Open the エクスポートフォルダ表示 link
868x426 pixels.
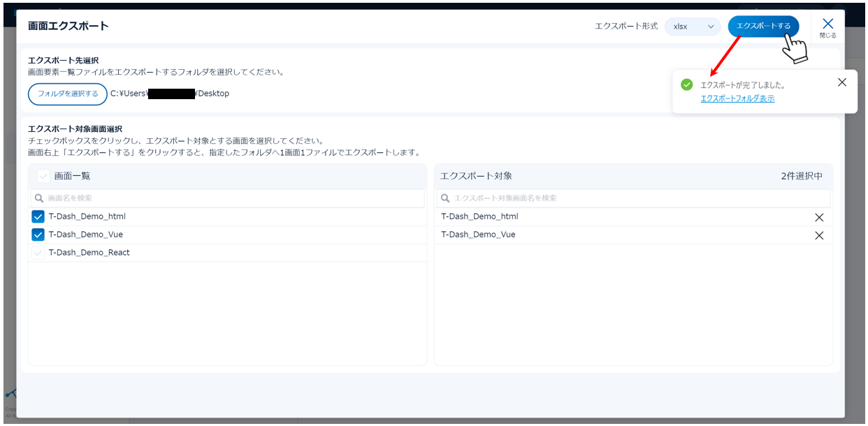pos(737,98)
